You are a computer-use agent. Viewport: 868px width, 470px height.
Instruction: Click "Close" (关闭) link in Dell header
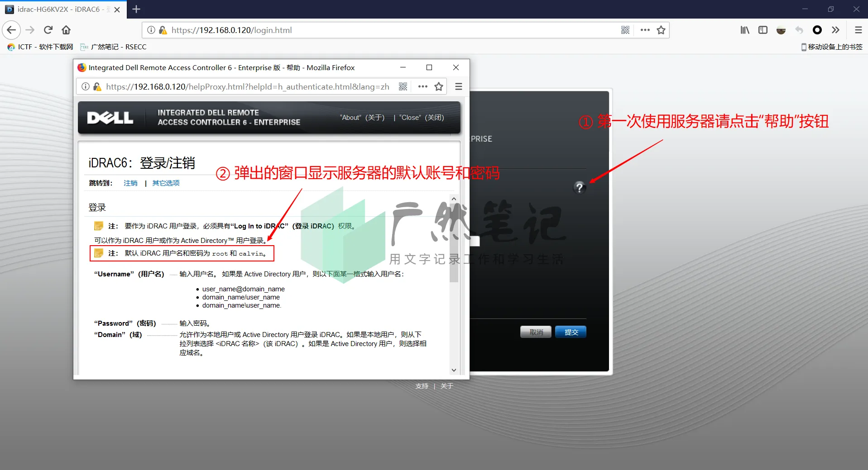[422, 118]
